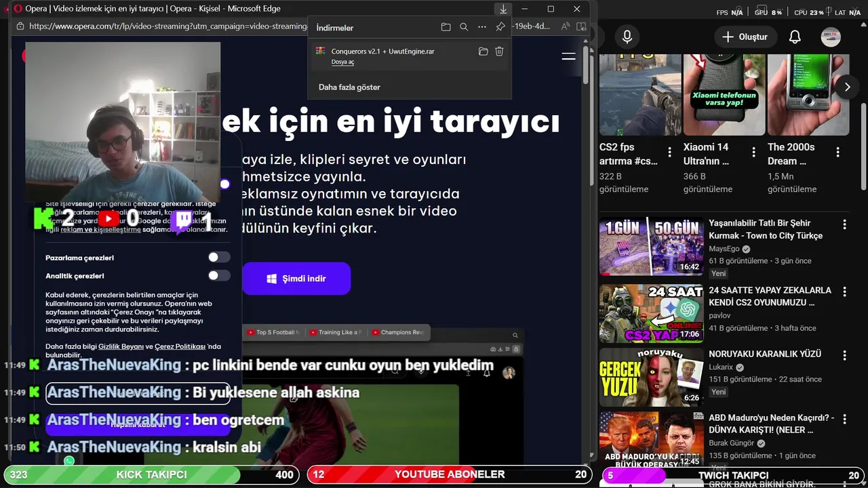The image size is (868, 488).
Task: Open options menu for The 2000s Dream short
Action: (837, 152)
